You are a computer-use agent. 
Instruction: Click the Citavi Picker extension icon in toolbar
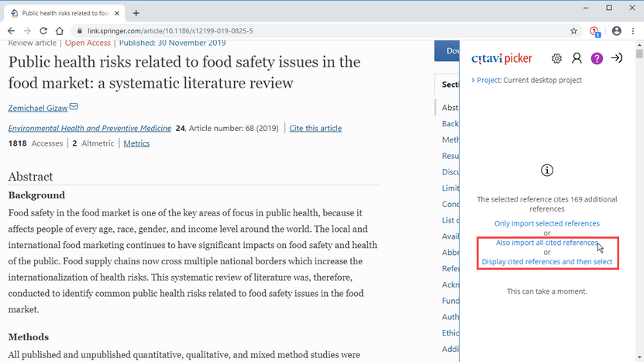click(x=594, y=31)
